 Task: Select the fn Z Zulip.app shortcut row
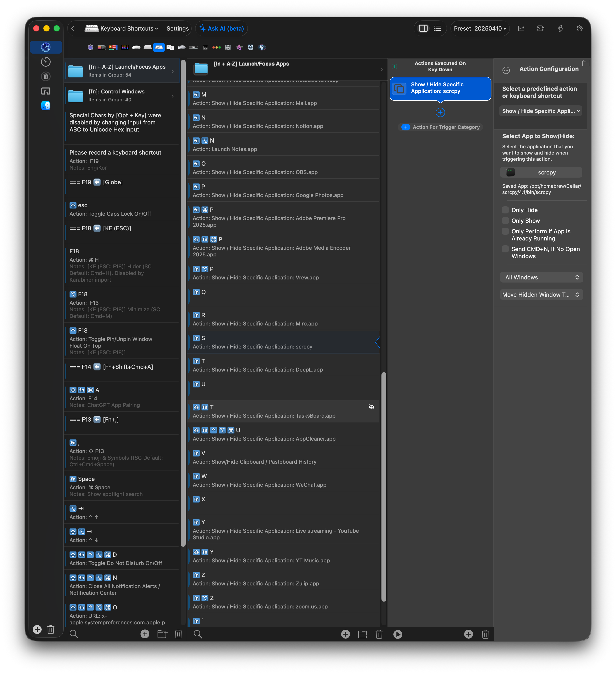click(x=283, y=579)
